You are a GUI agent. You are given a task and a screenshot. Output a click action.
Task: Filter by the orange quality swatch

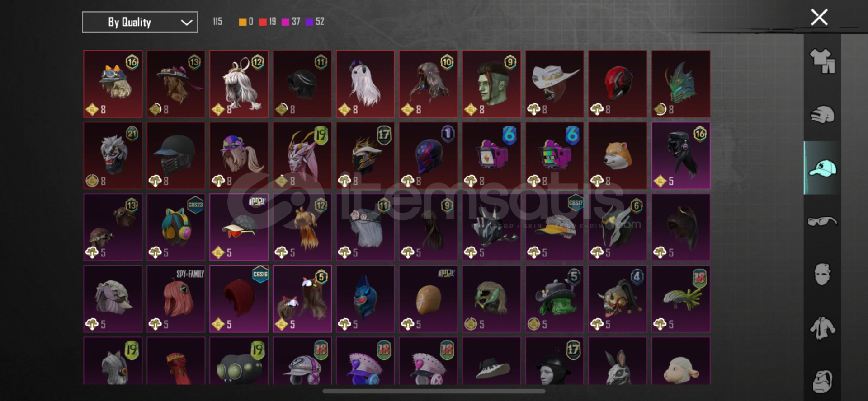point(243,22)
